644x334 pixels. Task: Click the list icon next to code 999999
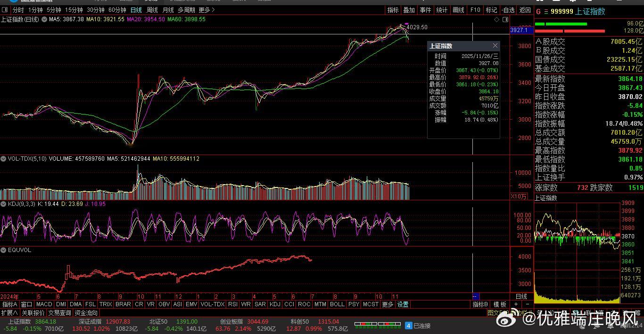click(x=546, y=11)
